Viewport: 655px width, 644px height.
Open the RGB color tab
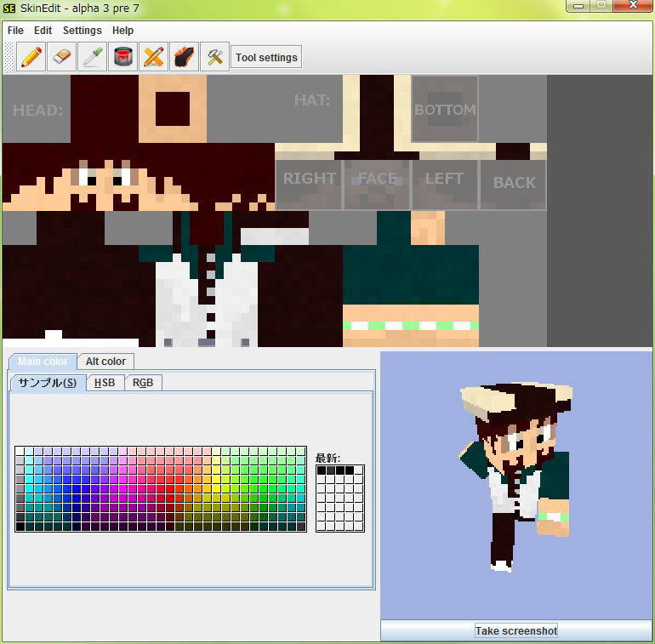143,383
